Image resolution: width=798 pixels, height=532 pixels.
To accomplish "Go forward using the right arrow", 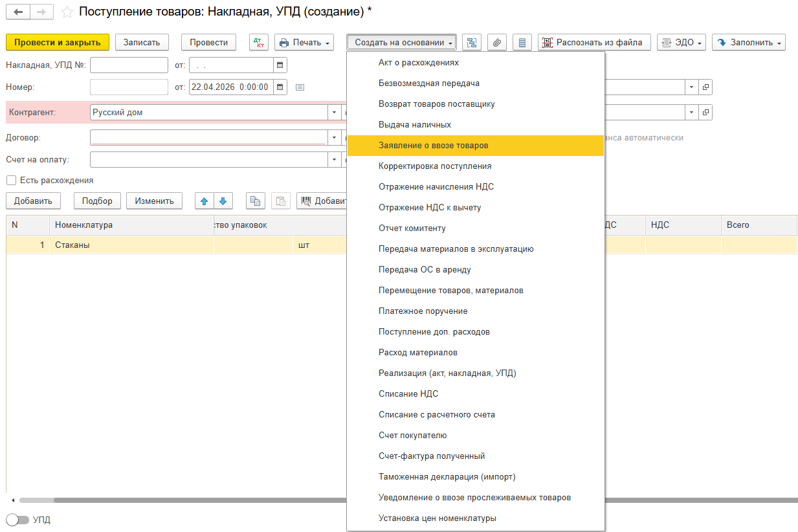I will click(41, 12).
